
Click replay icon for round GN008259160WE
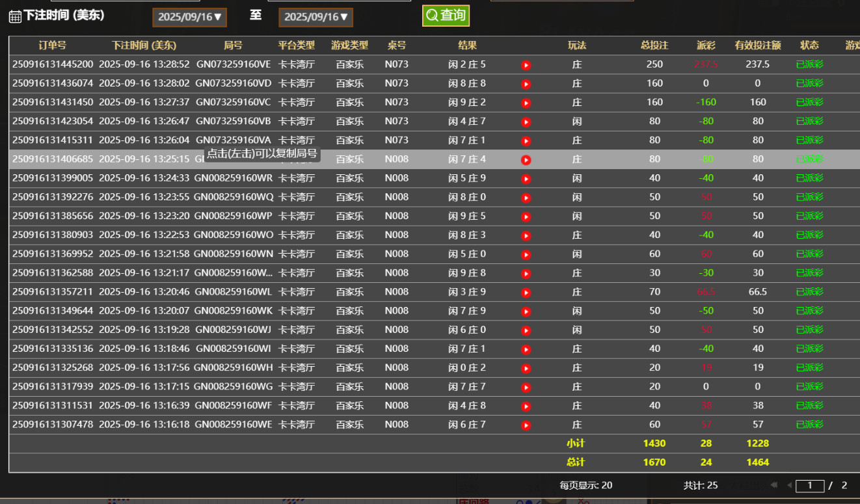(526, 425)
